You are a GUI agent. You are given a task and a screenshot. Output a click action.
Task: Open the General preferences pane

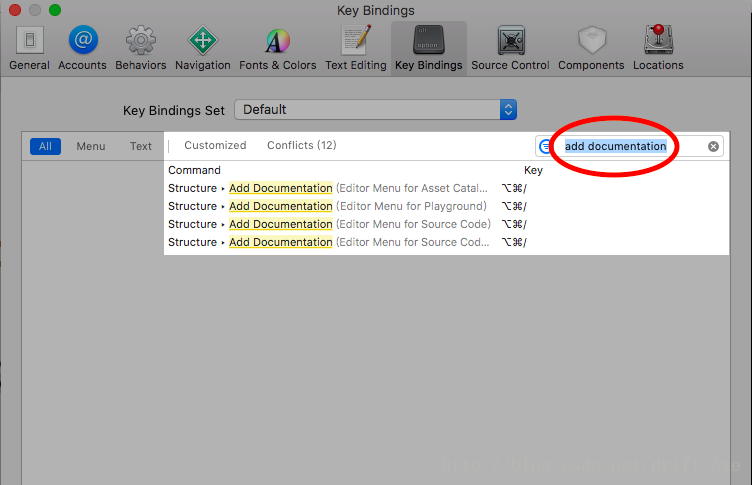(x=29, y=48)
